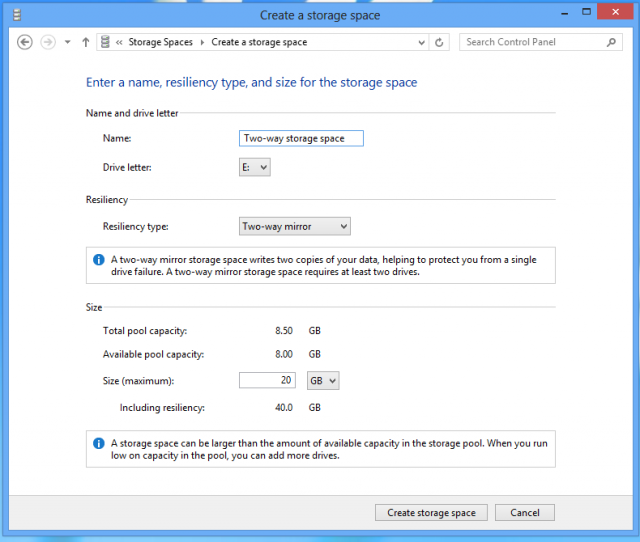
Task: Click the Storage Spaces address bar icon
Action: 105,42
